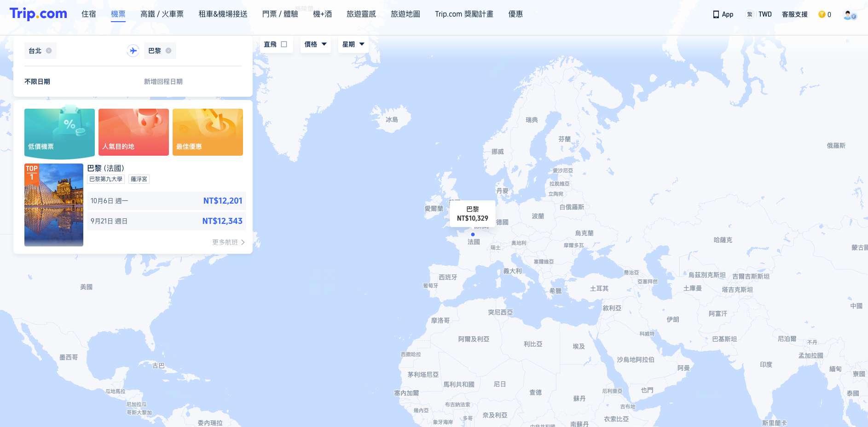The height and width of the screenshot is (427, 868).
Task: Open the 住宿 accommodation menu
Action: click(89, 14)
